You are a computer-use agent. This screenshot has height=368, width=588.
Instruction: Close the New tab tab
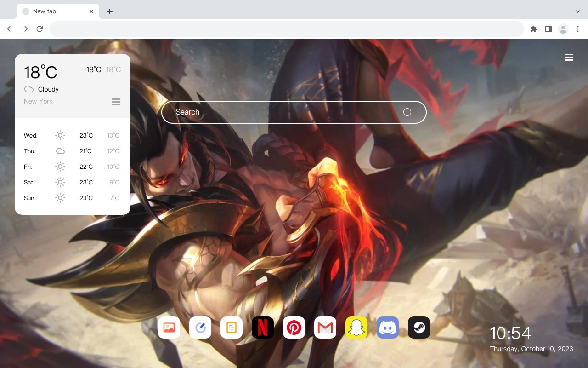coord(92,11)
